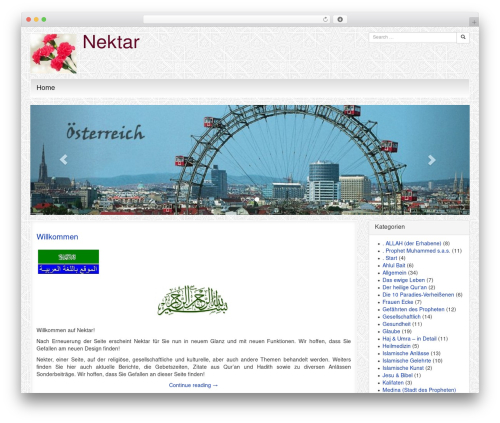Open Gefährten des Propheten category

(413, 309)
